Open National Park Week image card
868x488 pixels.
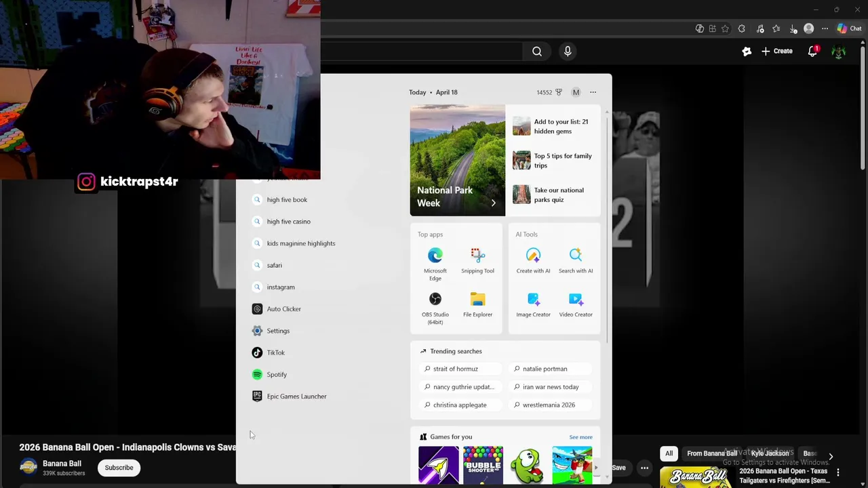click(457, 160)
